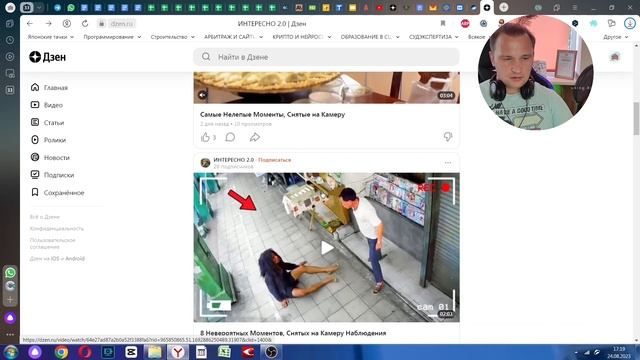Open '8 Невероятных Моментов' video title
Image resolution: width=640 pixels, height=360 pixels.
click(x=293, y=333)
